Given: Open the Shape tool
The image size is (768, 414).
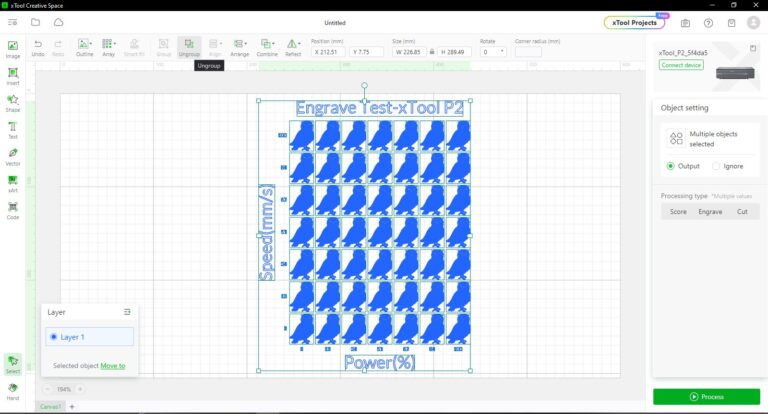Looking at the screenshot, I should tap(13, 100).
